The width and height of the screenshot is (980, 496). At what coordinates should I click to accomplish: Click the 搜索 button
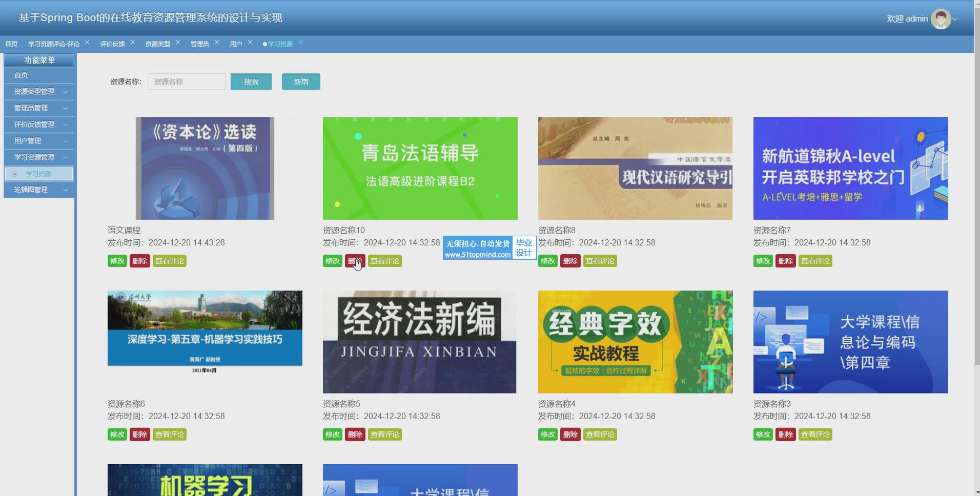(251, 82)
